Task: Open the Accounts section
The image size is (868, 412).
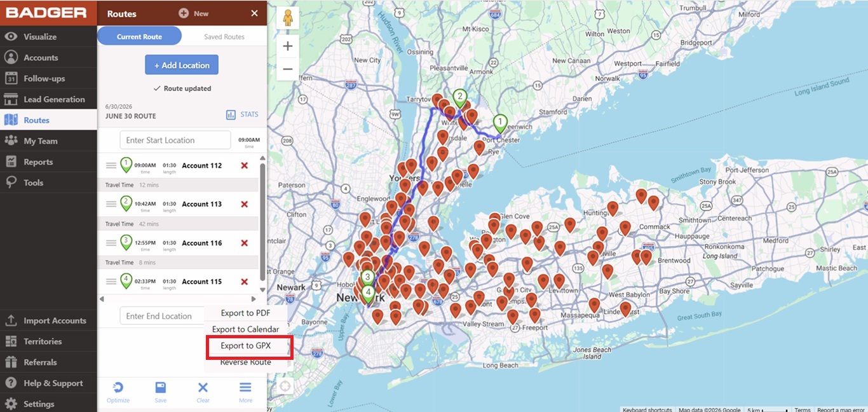Action: pyautogui.click(x=48, y=58)
